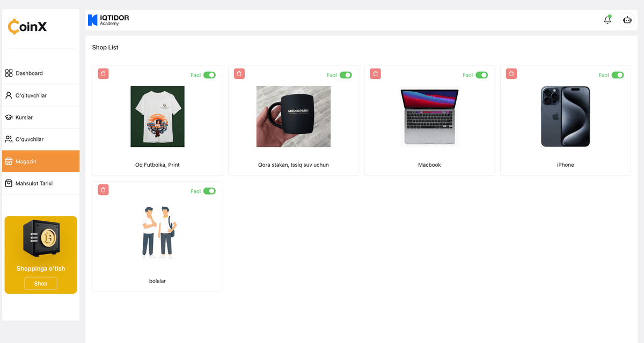Viewport: 644px width, 343px height.
Task: Go to O'qituvchilar menu item
Action: point(31,95)
